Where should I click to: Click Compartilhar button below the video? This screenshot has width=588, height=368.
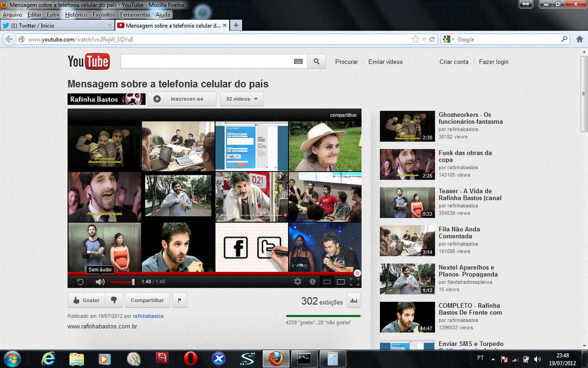[147, 300]
